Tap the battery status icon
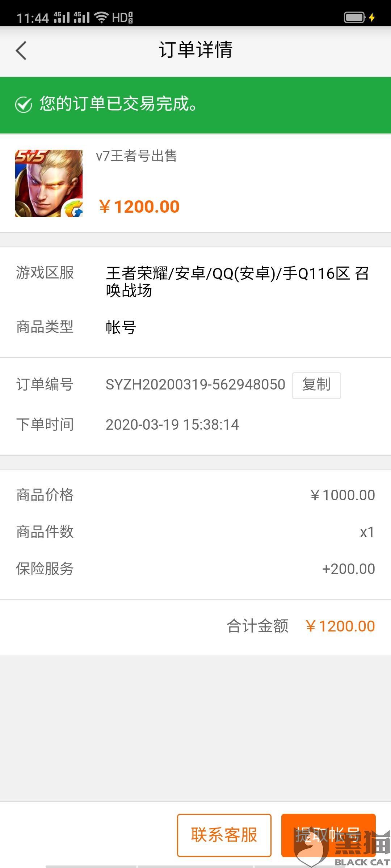391x868 pixels. (354, 17)
